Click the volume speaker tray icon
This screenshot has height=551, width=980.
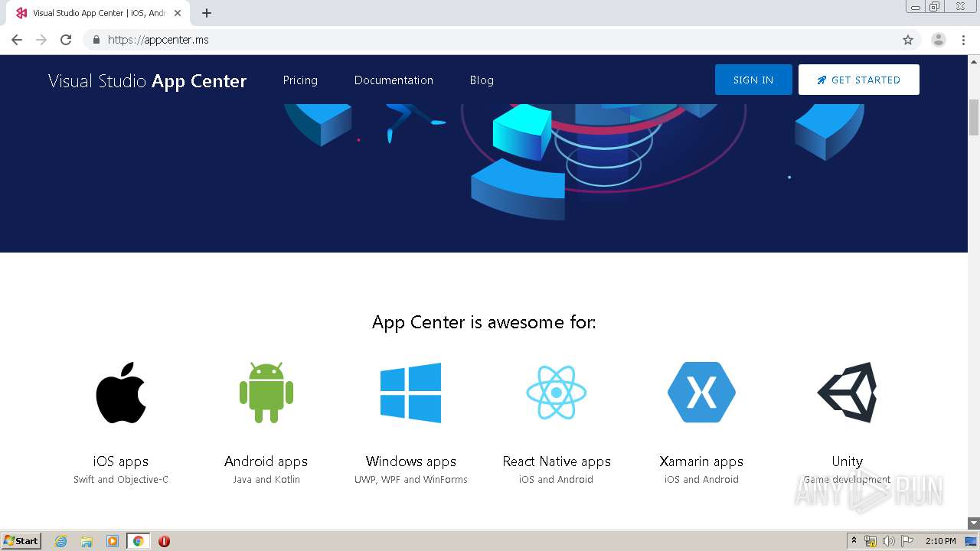point(888,541)
